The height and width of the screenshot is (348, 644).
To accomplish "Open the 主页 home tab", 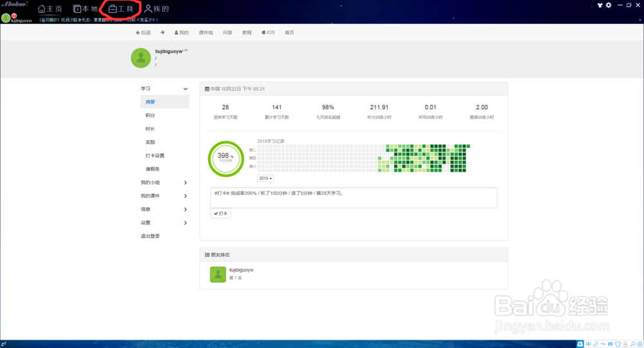I will [50, 8].
